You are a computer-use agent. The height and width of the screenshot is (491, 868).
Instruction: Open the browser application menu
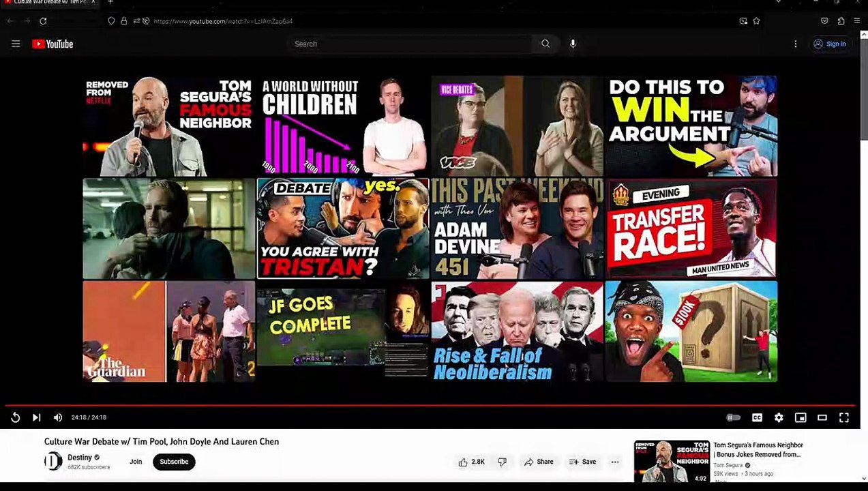[x=857, y=21]
